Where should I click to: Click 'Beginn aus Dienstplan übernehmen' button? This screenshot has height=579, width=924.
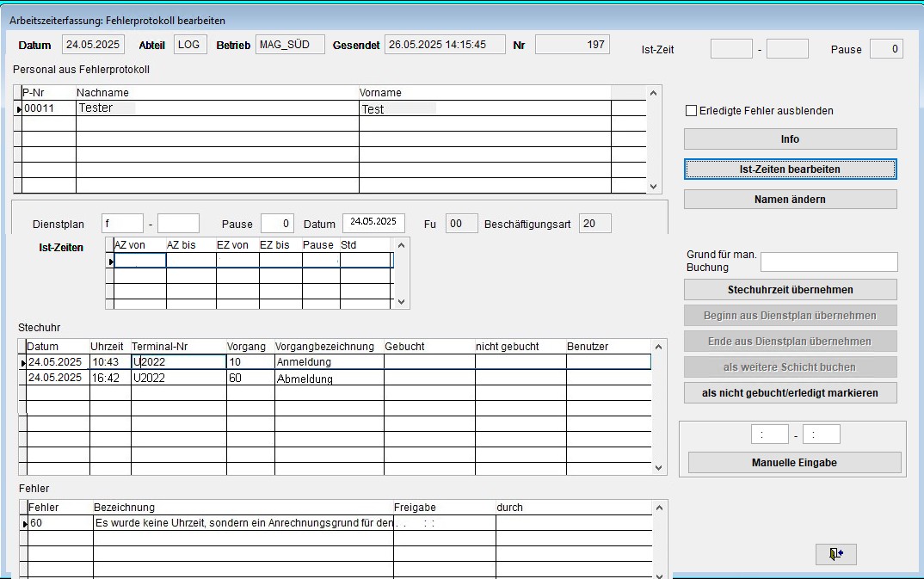pos(791,316)
